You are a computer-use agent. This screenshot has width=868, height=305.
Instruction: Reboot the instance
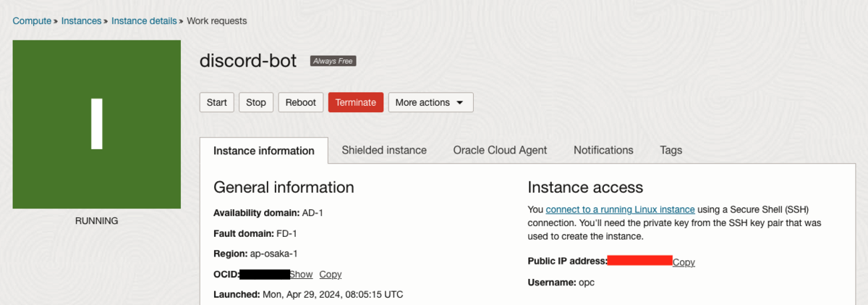click(x=300, y=103)
